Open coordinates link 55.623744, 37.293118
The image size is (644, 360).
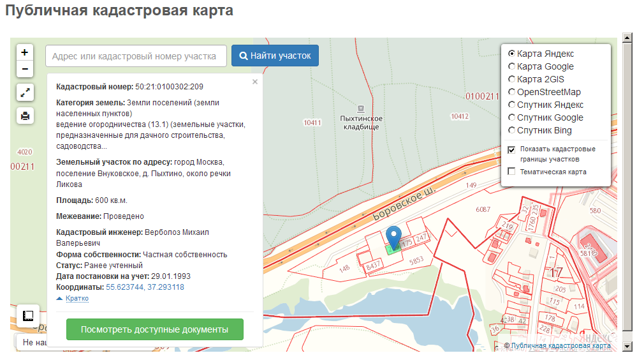145,287
